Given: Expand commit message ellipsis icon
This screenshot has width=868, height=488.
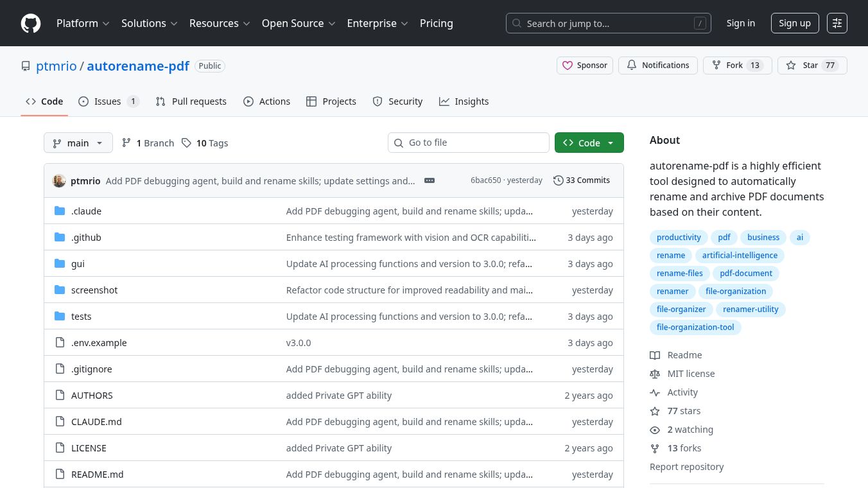Looking at the screenshot, I should (430, 180).
